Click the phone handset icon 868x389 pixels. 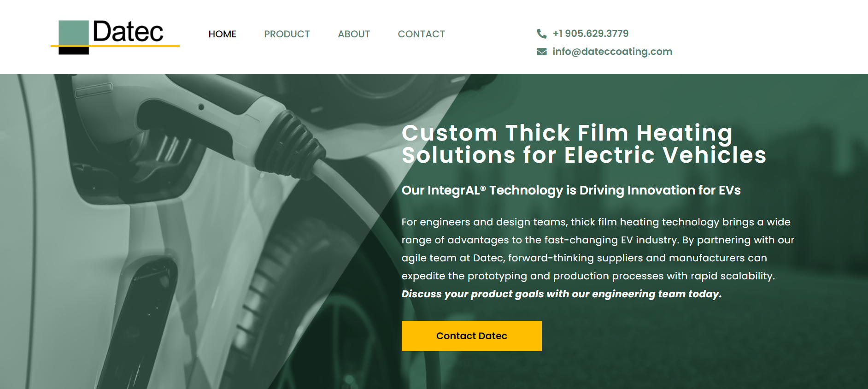point(542,34)
